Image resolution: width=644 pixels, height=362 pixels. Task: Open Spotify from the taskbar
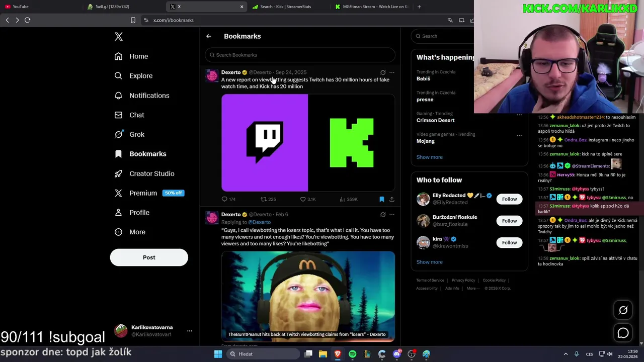(353, 354)
